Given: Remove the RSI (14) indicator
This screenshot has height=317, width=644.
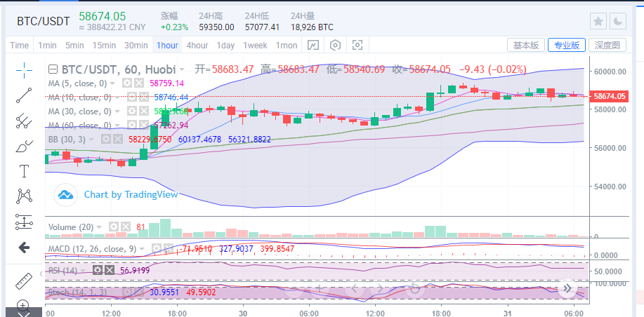Looking at the screenshot, I should (x=110, y=270).
